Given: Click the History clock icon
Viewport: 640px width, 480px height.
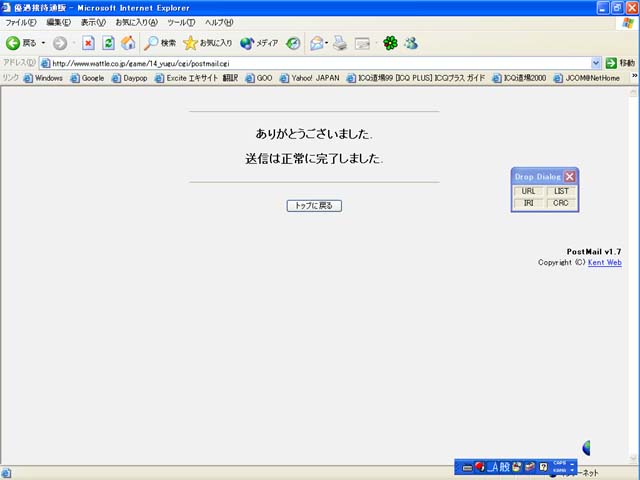Looking at the screenshot, I should [293, 43].
